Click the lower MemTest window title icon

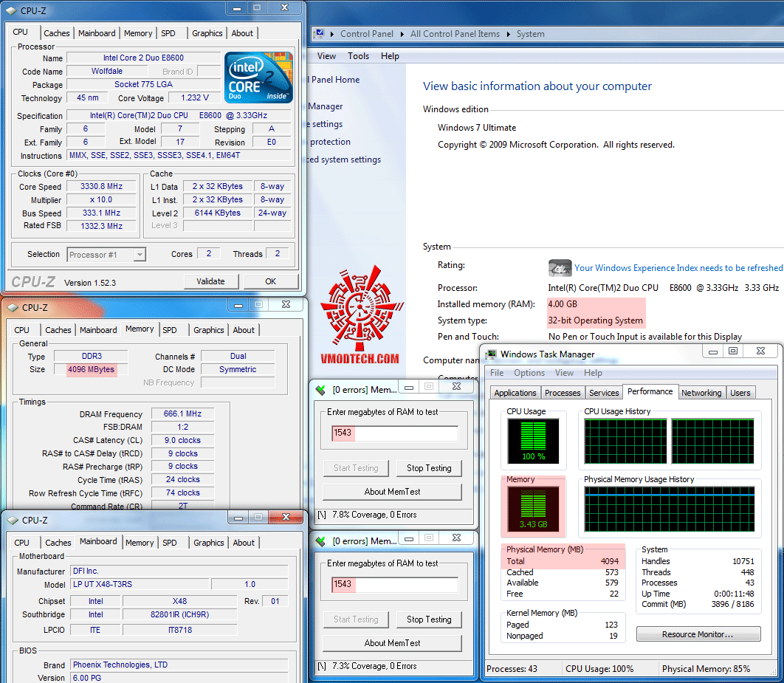(320, 541)
